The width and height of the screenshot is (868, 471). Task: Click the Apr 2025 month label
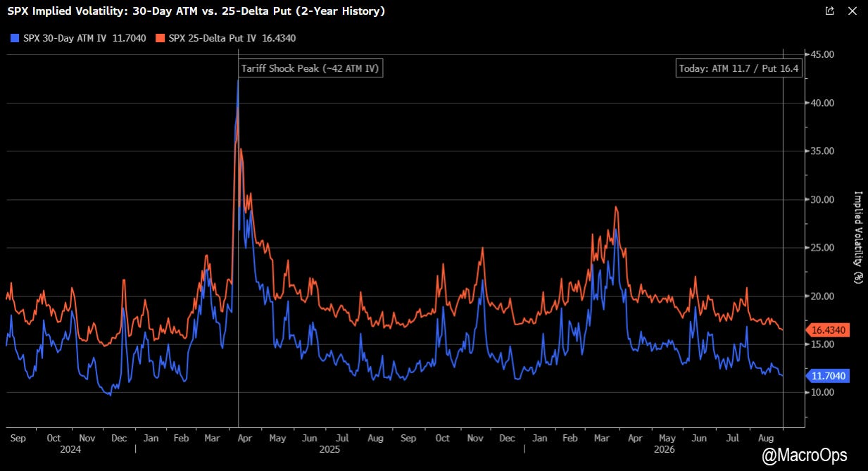[x=245, y=438]
